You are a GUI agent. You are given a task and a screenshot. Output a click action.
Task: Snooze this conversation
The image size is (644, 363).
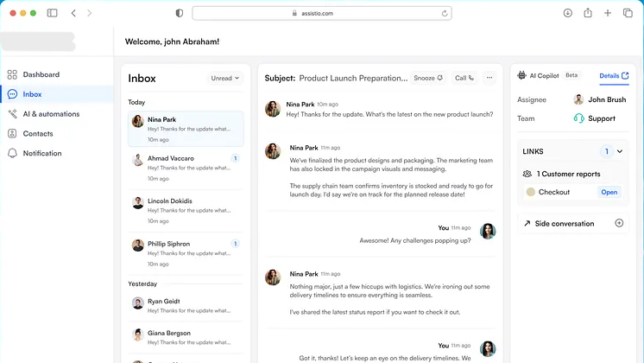point(428,78)
